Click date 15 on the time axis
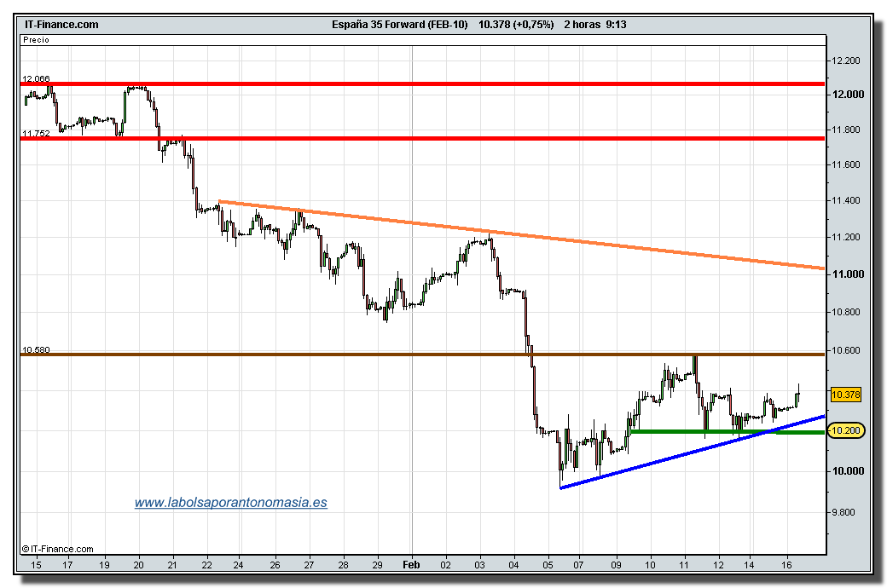 click(x=36, y=564)
